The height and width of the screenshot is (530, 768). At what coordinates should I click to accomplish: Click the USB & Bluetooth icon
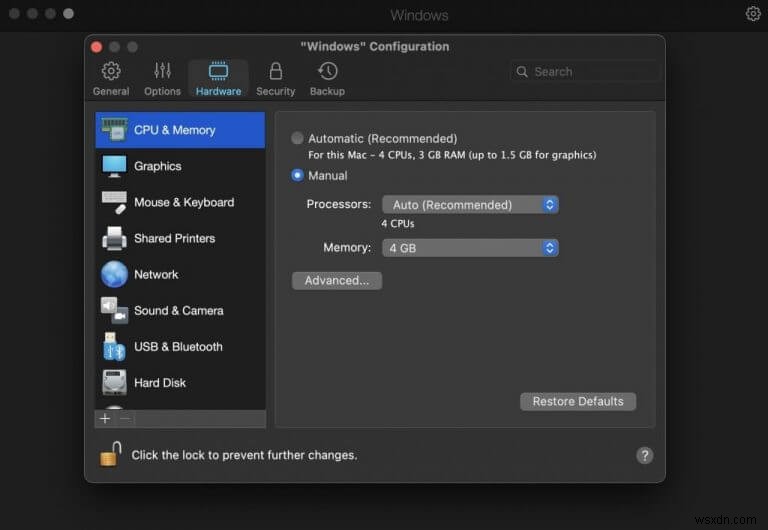114,347
